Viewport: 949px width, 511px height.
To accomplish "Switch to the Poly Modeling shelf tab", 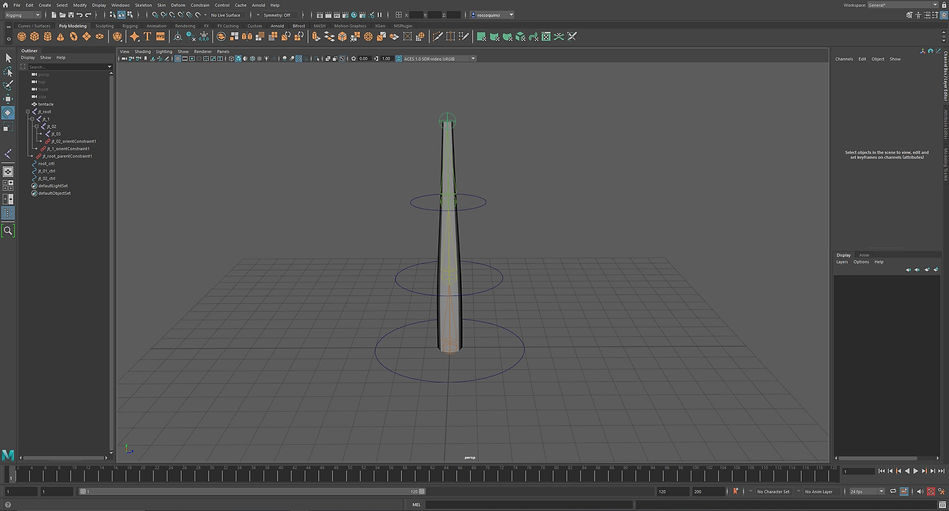I will click(x=73, y=26).
